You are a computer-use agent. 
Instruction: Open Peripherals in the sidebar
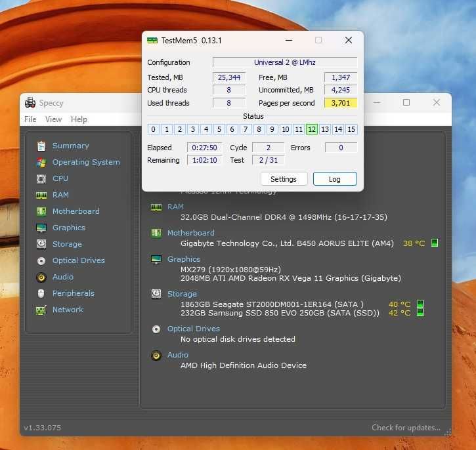coord(74,293)
